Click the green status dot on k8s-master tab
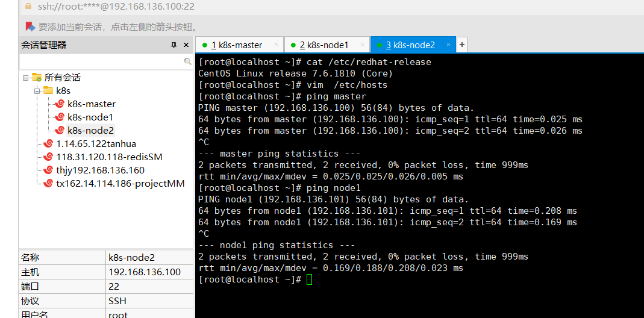The image size is (644, 318). (x=204, y=45)
